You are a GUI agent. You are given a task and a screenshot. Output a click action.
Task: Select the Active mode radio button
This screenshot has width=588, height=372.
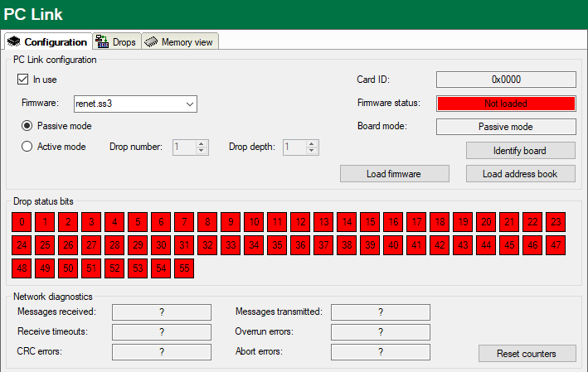(x=27, y=147)
